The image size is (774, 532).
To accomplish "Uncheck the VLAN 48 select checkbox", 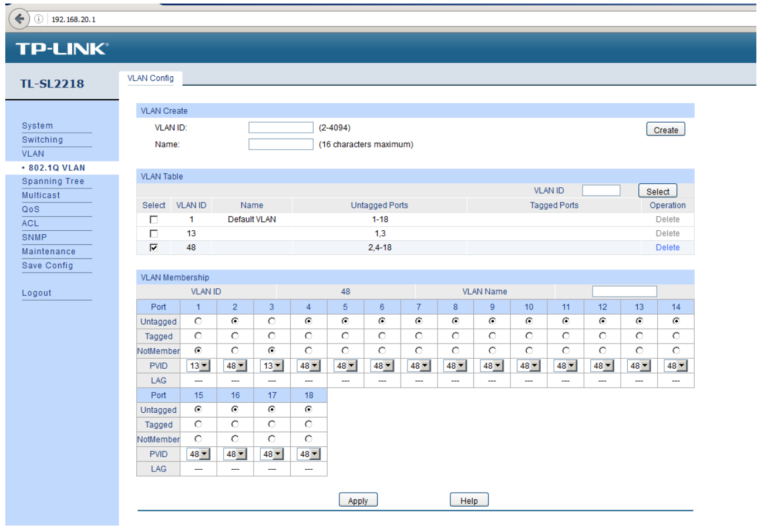I will pos(154,248).
